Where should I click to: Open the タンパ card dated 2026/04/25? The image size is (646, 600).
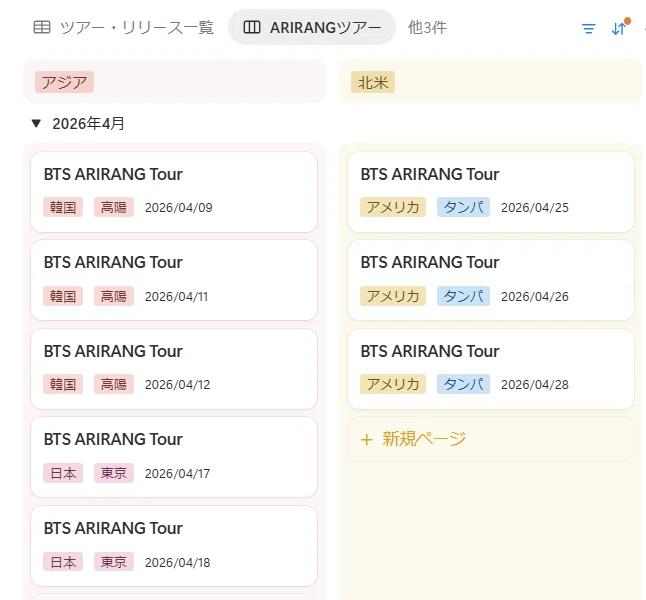pos(491,192)
